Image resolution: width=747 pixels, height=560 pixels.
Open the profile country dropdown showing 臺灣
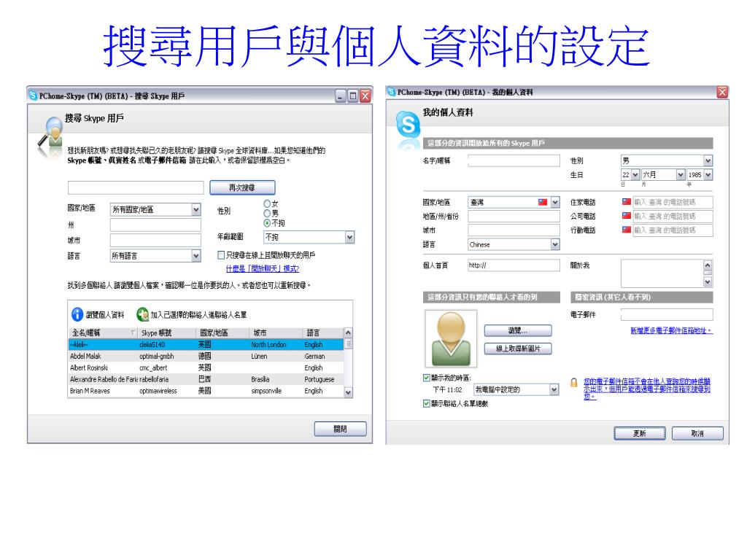point(555,203)
